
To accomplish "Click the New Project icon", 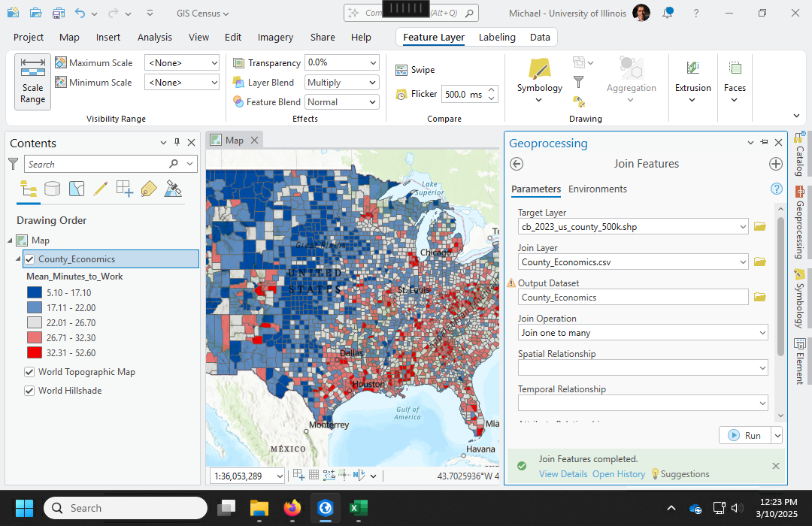I will [x=13, y=13].
